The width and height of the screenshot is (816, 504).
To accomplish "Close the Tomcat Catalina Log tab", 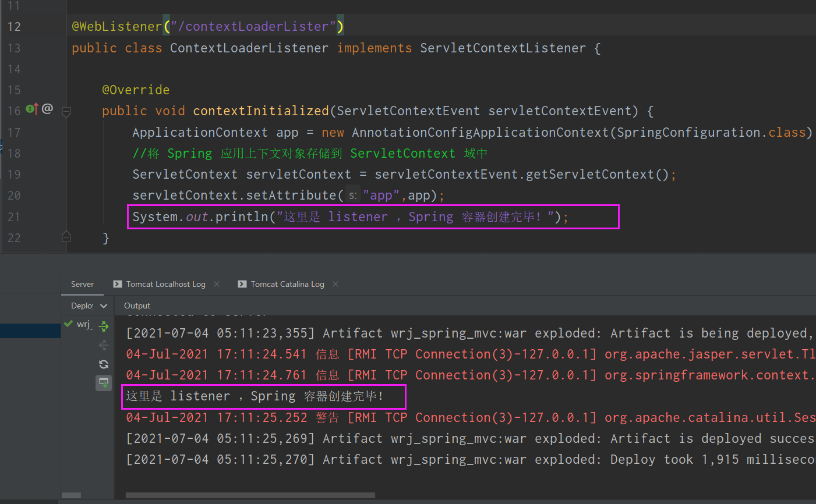I will tap(335, 284).
